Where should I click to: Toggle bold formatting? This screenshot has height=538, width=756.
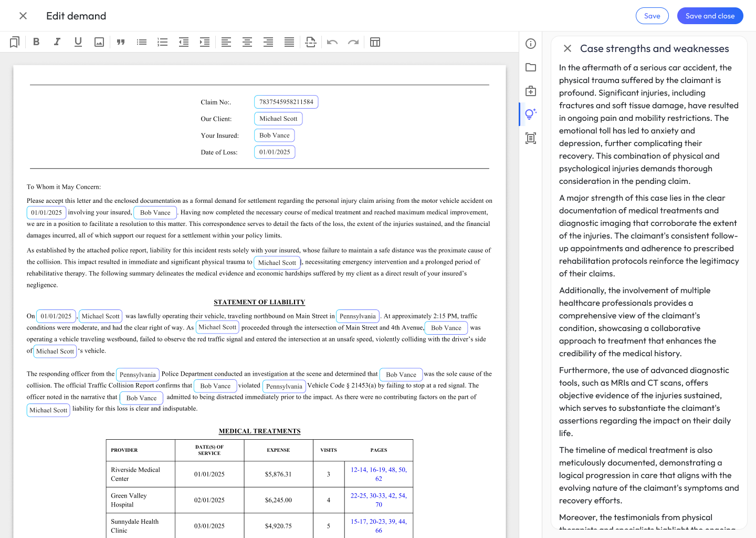pyautogui.click(x=36, y=42)
